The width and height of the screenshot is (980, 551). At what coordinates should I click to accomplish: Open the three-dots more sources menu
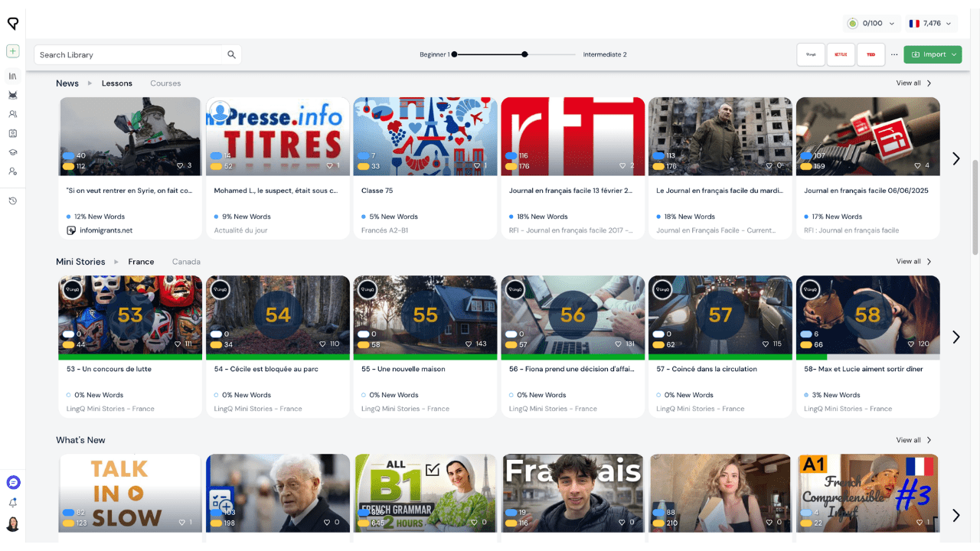tap(893, 54)
